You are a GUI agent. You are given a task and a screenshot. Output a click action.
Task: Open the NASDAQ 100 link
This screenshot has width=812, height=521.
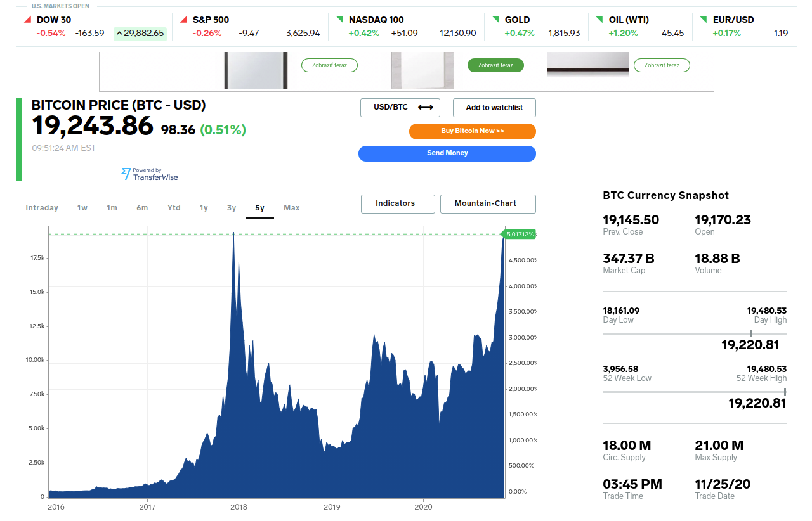376,20
